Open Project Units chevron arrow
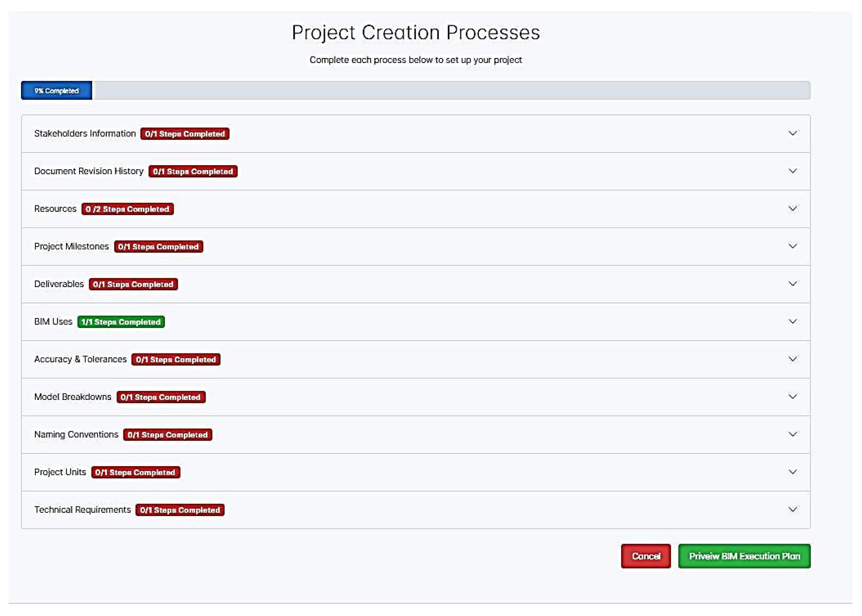 792,472
